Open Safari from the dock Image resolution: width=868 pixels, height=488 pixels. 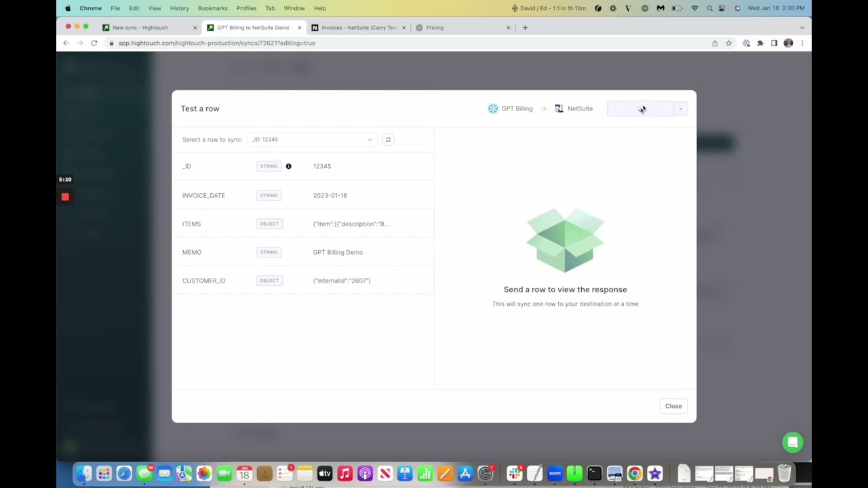(x=124, y=474)
